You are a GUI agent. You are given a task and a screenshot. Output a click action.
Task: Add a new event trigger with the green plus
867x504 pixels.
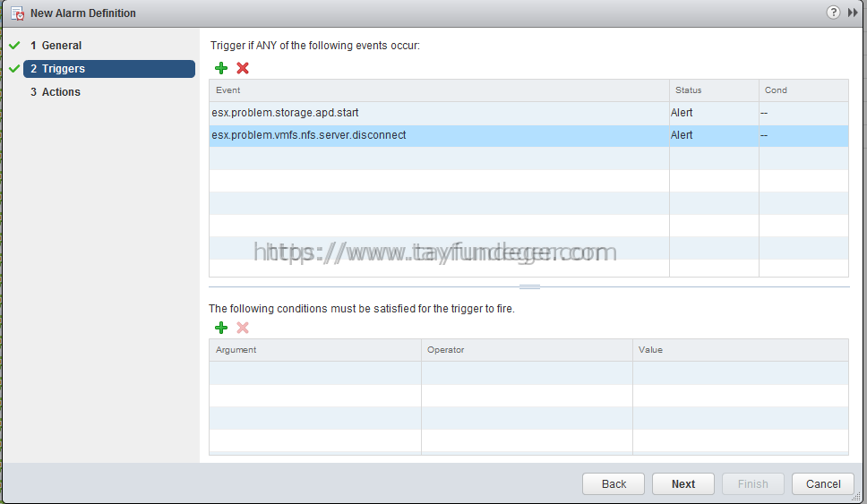pos(221,68)
